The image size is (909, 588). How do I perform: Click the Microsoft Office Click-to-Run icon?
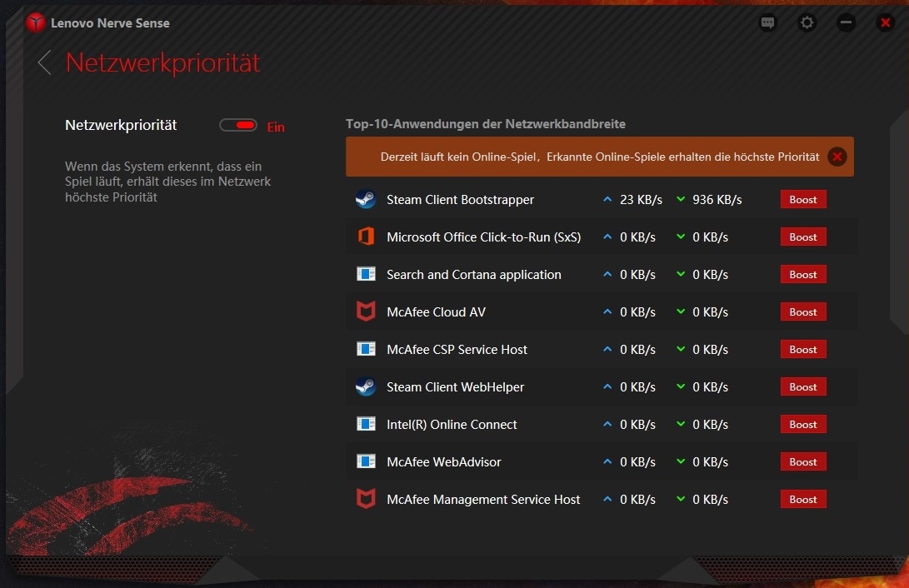(366, 237)
